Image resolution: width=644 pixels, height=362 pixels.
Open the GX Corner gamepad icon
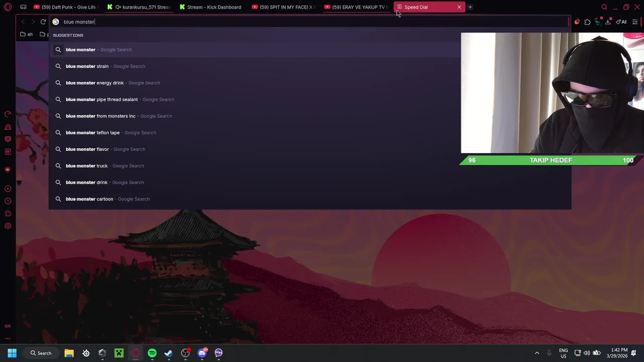click(23, 7)
